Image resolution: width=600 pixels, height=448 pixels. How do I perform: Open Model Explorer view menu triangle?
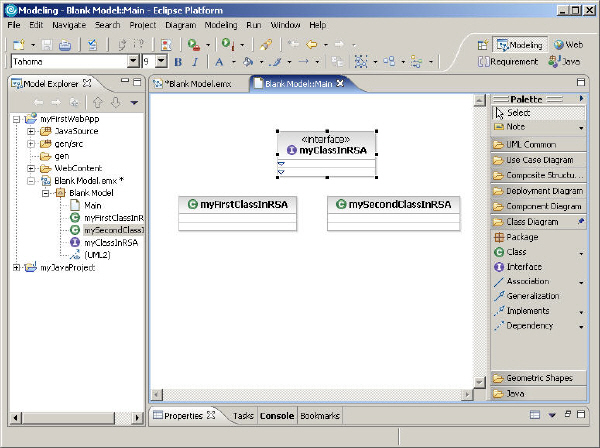(x=134, y=103)
